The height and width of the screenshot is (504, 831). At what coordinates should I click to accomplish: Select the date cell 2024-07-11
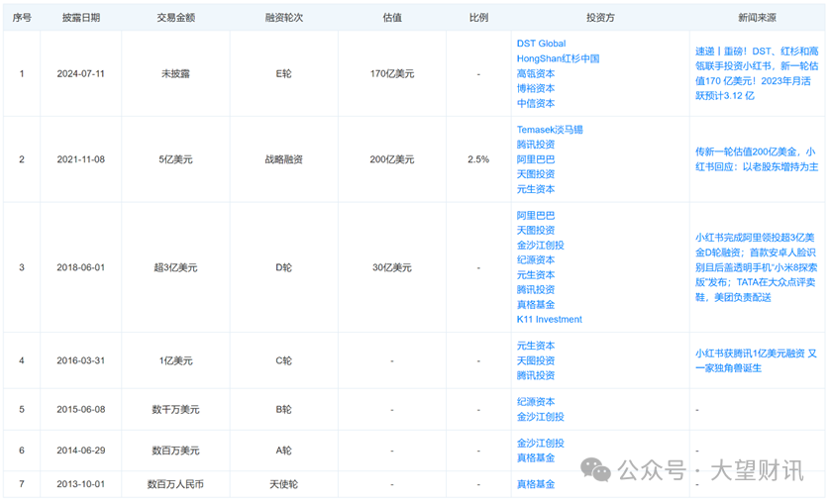[x=81, y=73]
